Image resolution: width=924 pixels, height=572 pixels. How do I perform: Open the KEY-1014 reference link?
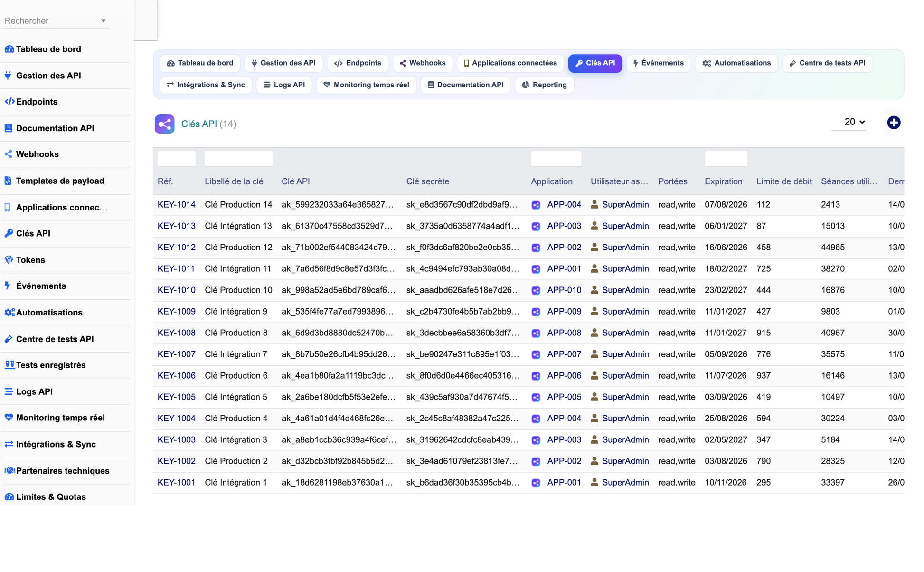176,205
